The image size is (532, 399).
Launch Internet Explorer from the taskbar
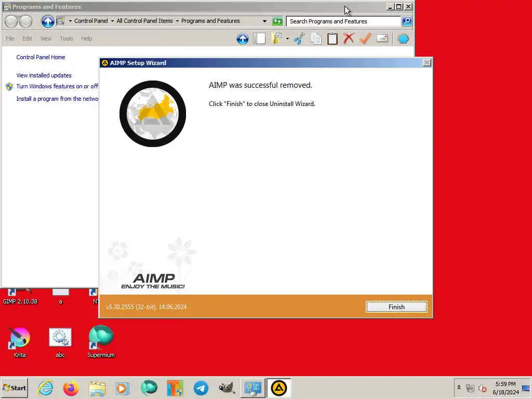click(46, 388)
